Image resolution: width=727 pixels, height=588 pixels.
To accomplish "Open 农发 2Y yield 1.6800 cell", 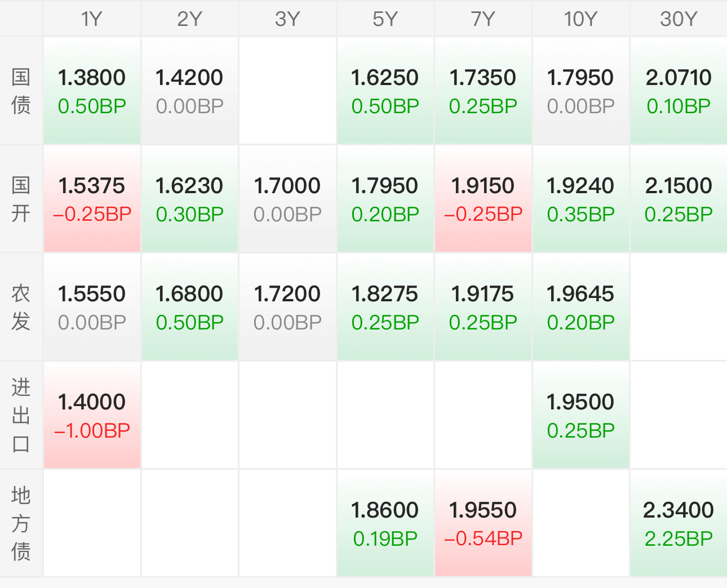I will (x=190, y=307).
